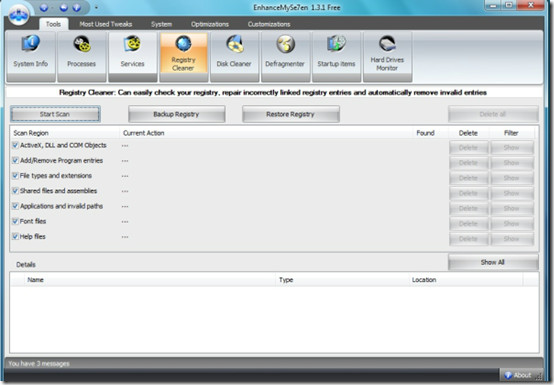Click the 'Details' label text
Screen dimensions: 554x385
pos(26,265)
